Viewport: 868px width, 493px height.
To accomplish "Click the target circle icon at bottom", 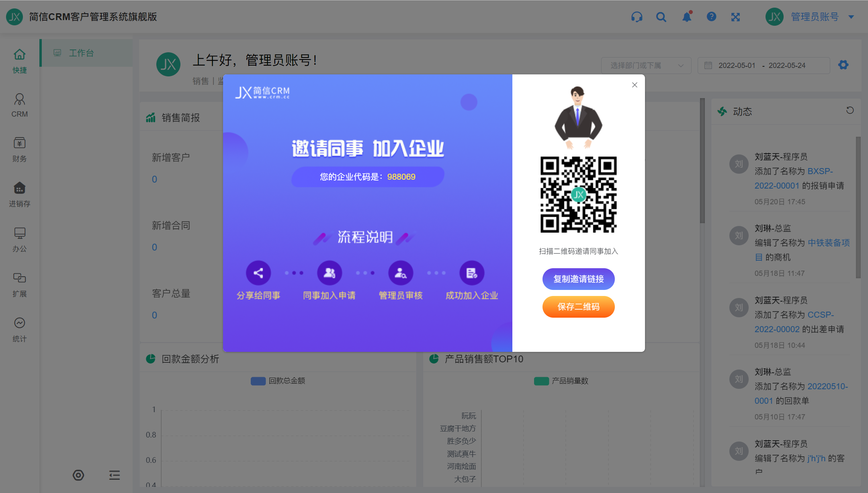I will pos(78,475).
